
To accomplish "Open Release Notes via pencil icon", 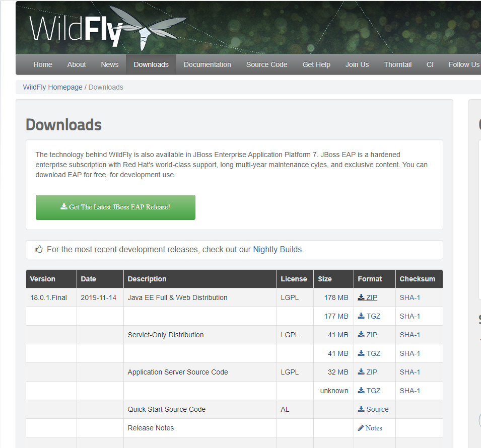I will 370,428.
